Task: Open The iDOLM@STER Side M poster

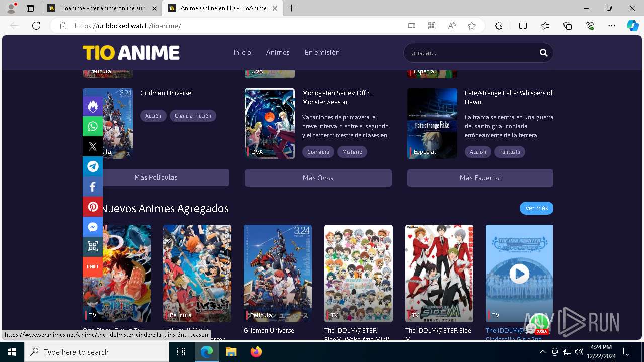Action: click(439, 274)
